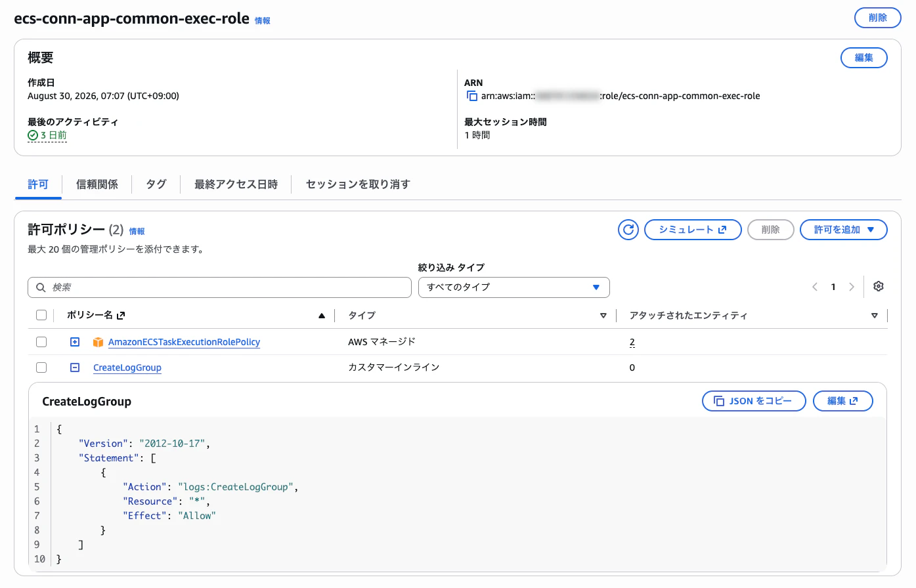The width and height of the screenshot is (916, 588).
Task: Check the AmazonECSTaskExecutionRolePolicy row checkbox
Action: (41, 342)
